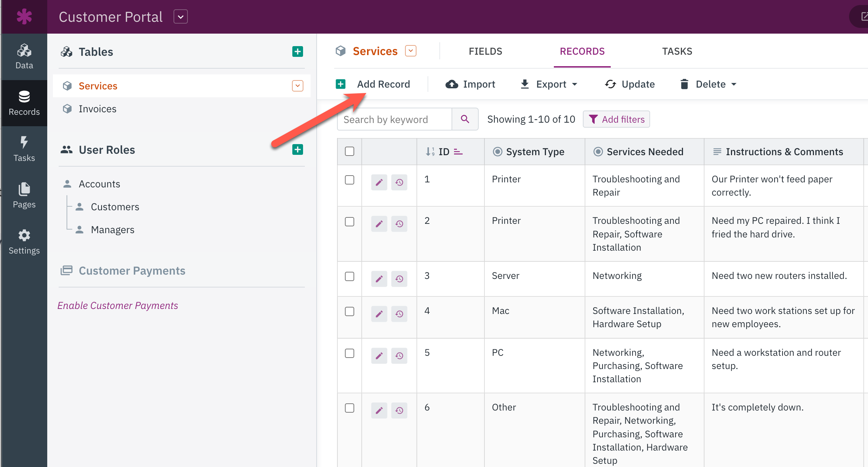Screen dimensions: 868x467
Task: View history of record 3
Action: pos(399,279)
